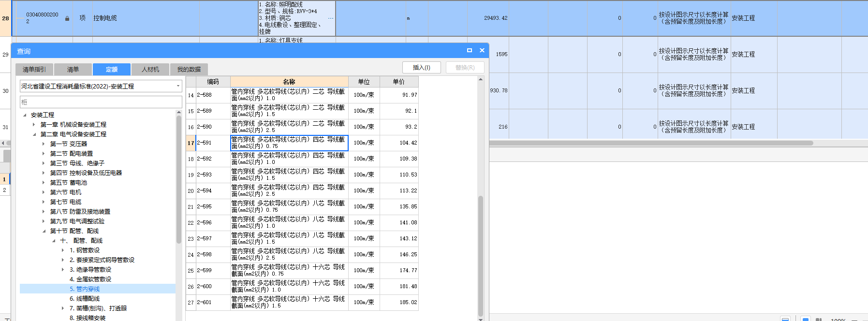Image resolution: width=868 pixels, height=321 pixels.
Task: Select quota row 2-591 four-core 0.75
Action: click(x=302, y=143)
